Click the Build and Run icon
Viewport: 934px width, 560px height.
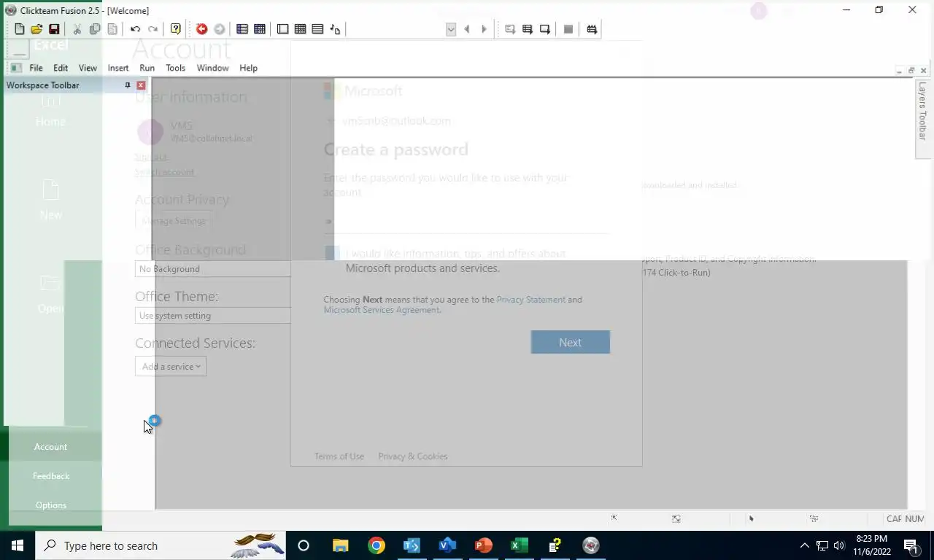click(592, 29)
